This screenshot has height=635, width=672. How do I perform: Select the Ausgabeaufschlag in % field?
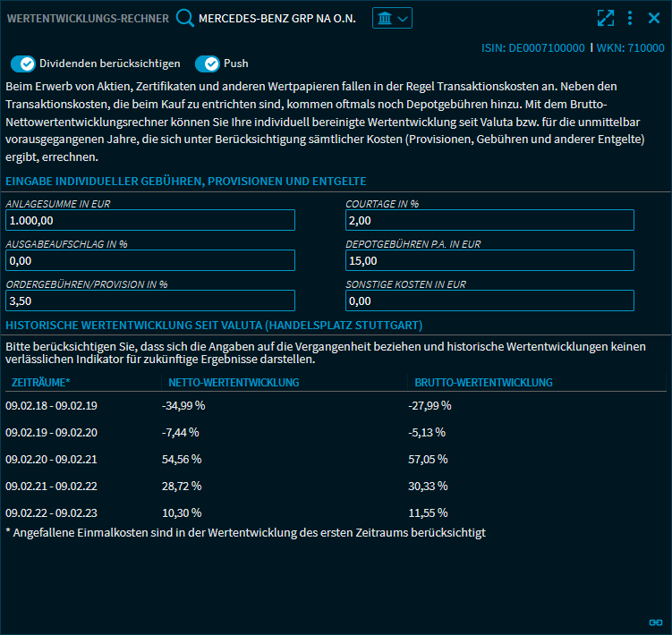pos(150,260)
